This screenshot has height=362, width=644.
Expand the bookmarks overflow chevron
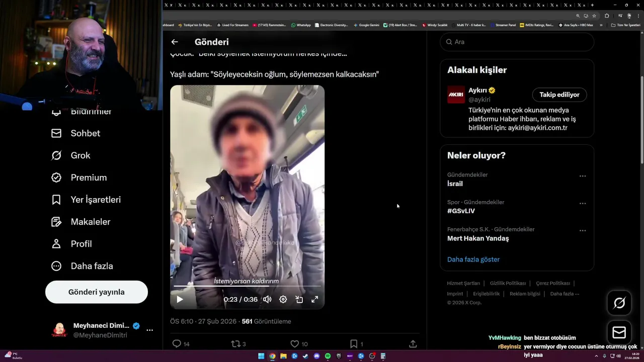pyautogui.click(x=601, y=25)
